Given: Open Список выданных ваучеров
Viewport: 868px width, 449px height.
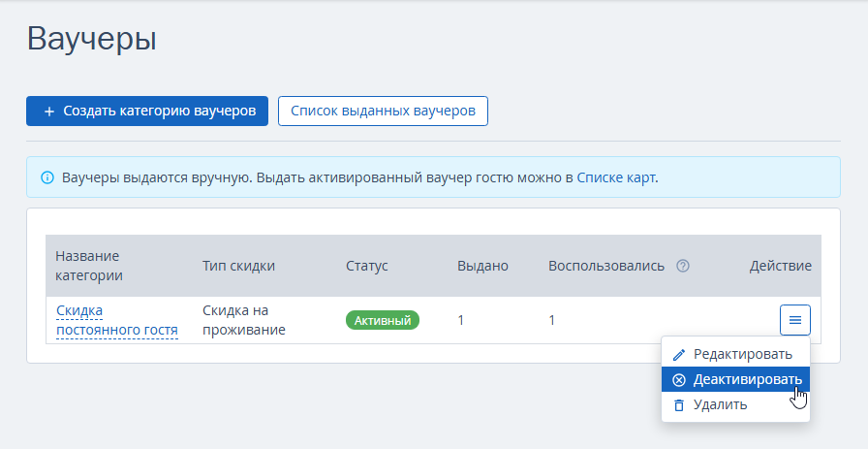Looking at the screenshot, I should click(383, 111).
